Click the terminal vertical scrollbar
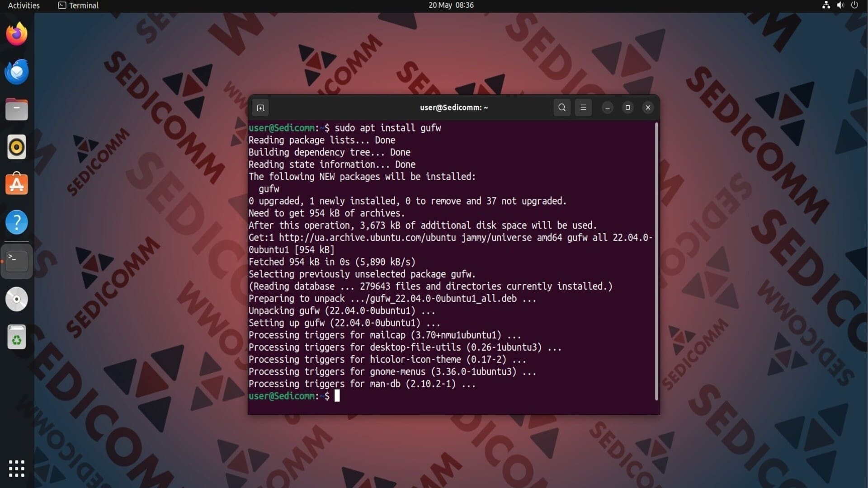Viewport: 868px width, 488px height. pos(656,261)
